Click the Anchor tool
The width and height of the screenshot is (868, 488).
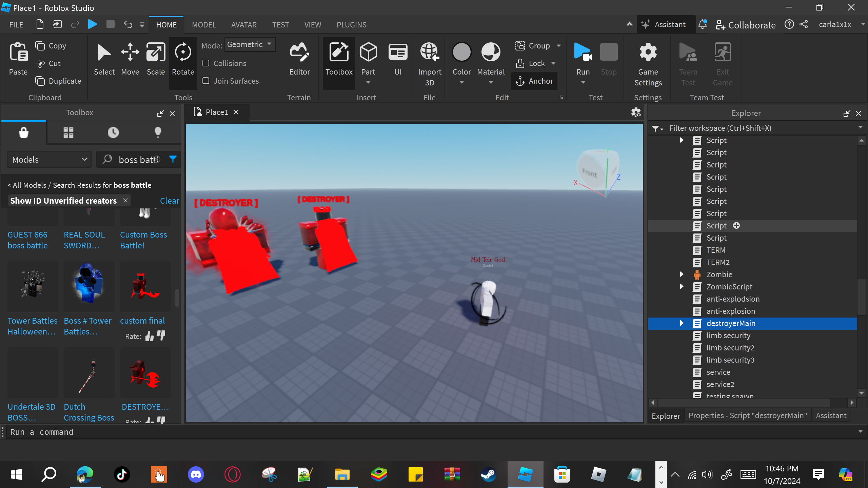[534, 81]
